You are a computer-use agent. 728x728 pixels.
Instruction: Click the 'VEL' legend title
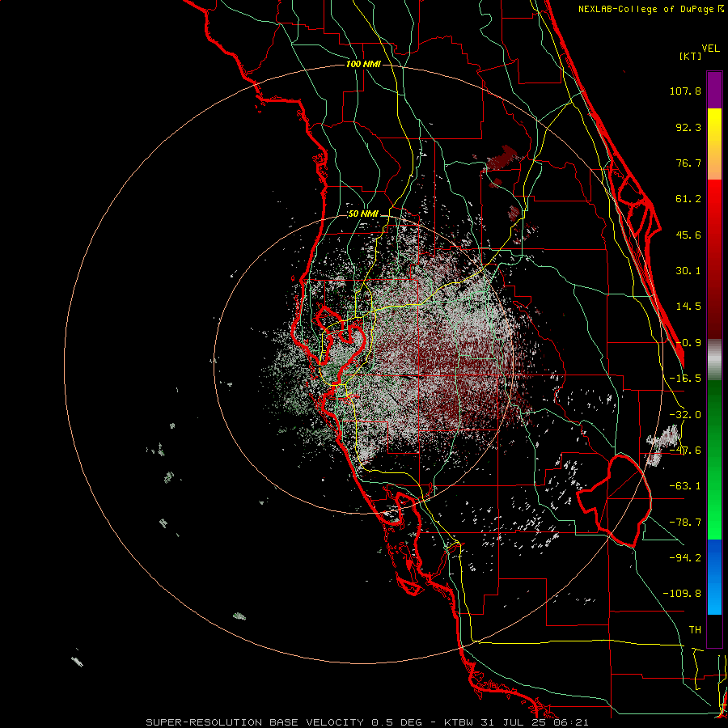[711, 49]
